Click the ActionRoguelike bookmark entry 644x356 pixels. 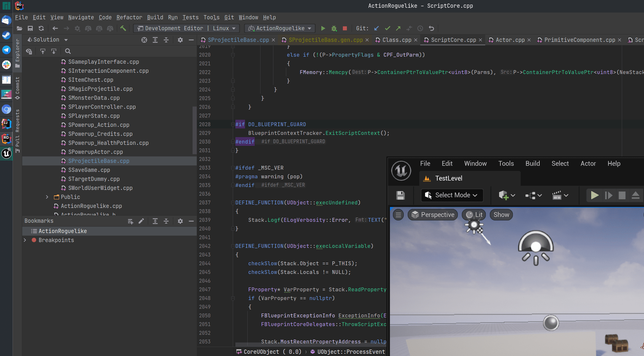tap(63, 230)
